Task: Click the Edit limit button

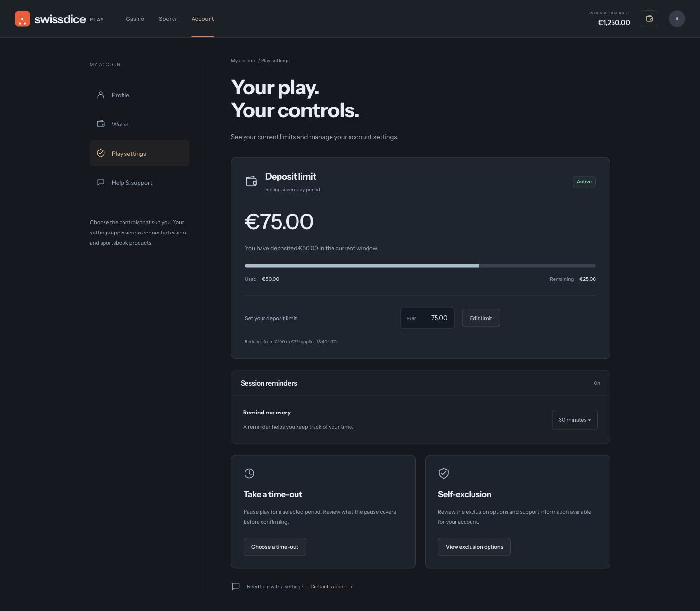Action: click(481, 318)
